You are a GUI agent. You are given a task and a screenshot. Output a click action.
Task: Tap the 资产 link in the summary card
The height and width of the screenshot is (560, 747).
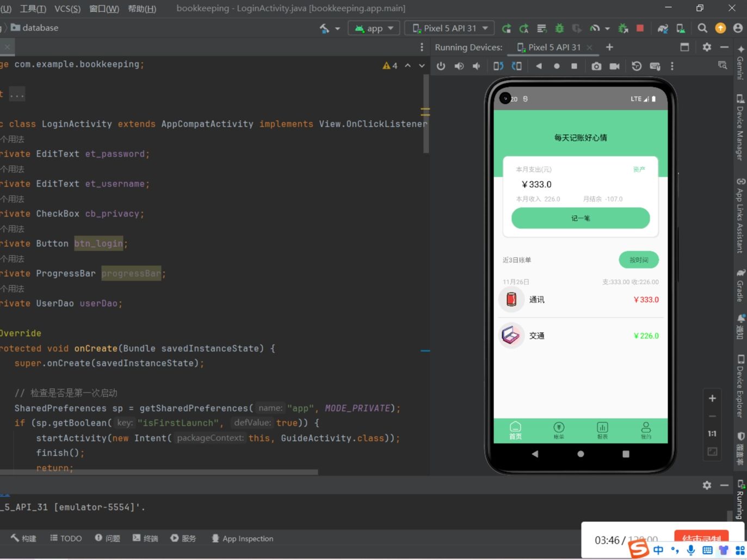639,170
